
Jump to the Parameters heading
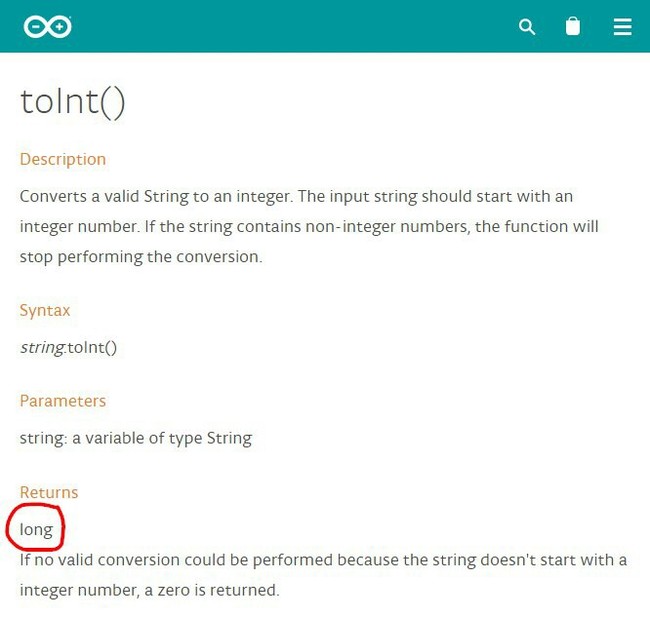[x=62, y=401]
